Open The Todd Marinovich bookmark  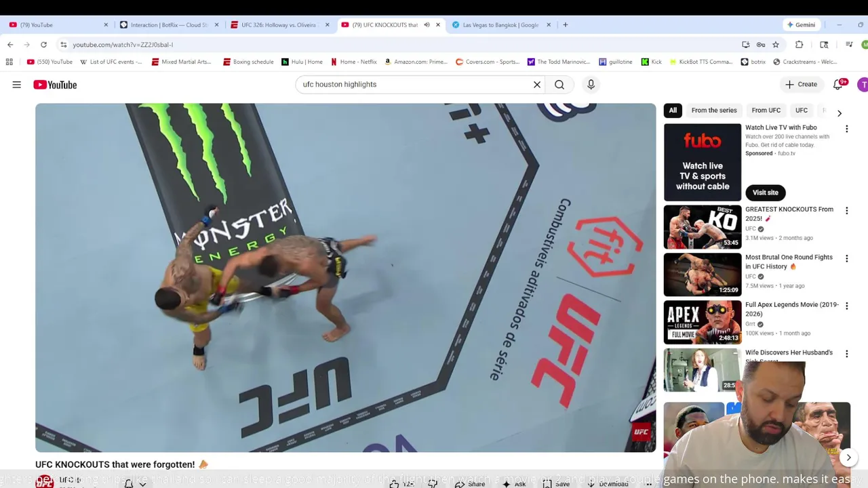click(x=558, y=62)
